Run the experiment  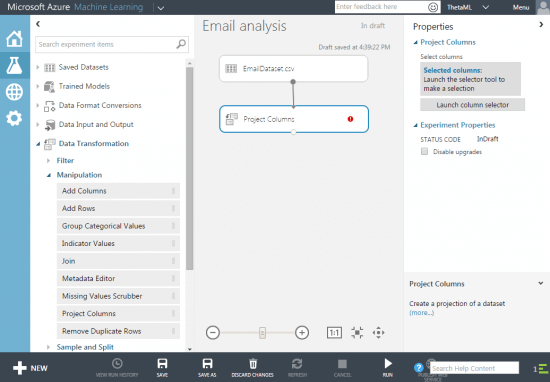388,368
